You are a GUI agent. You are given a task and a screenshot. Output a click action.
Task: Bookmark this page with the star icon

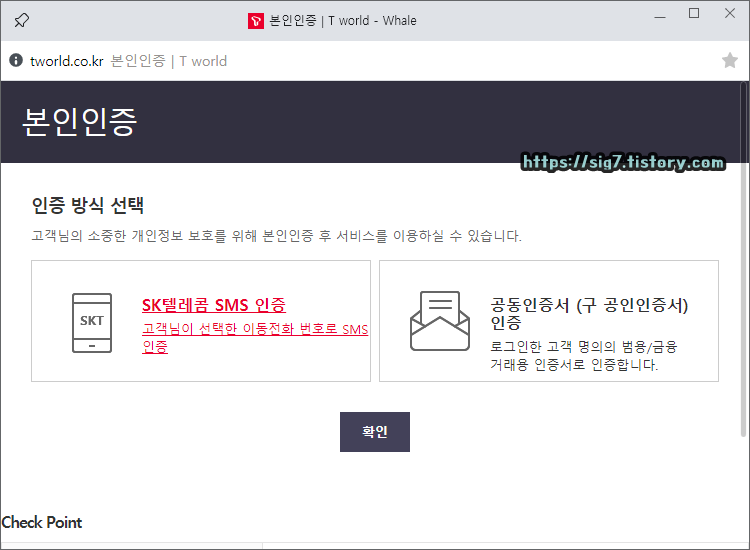729,60
